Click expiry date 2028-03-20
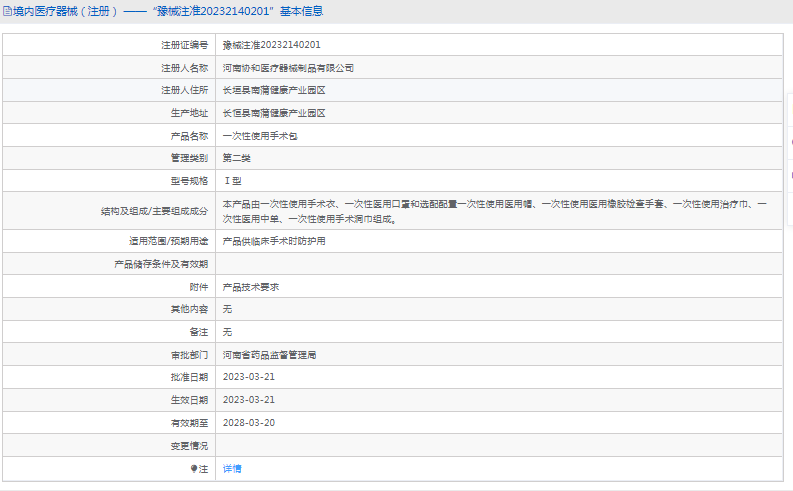 coord(249,423)
